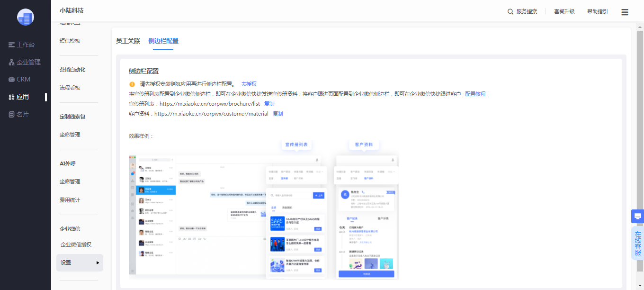Open 费用统计 menu item

[x=70, y=200]
